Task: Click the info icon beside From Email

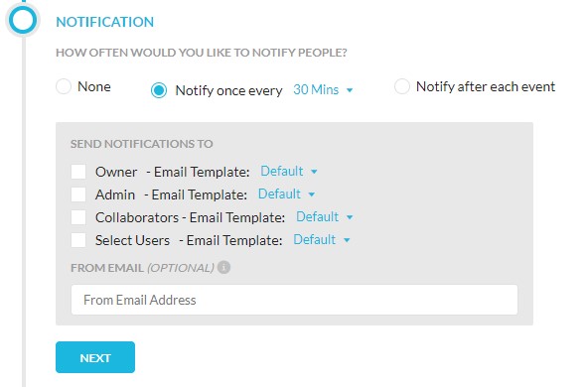Action: click(x=223, y=268)
